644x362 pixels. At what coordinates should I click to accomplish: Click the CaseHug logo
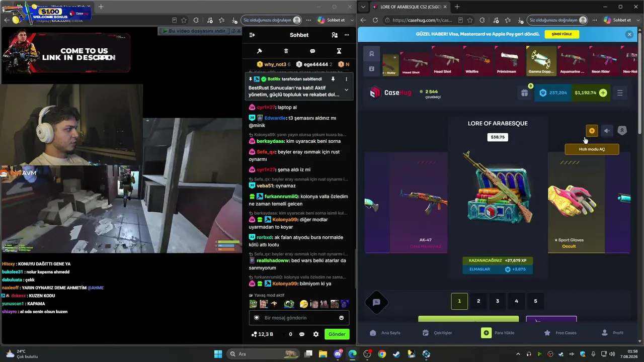click(x=391, y=93)
